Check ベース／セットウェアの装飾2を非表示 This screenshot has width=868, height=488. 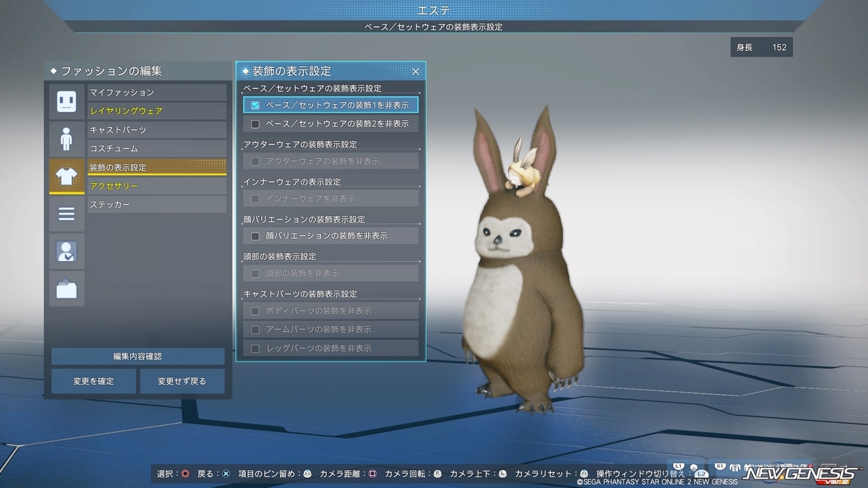coord(255,124)
